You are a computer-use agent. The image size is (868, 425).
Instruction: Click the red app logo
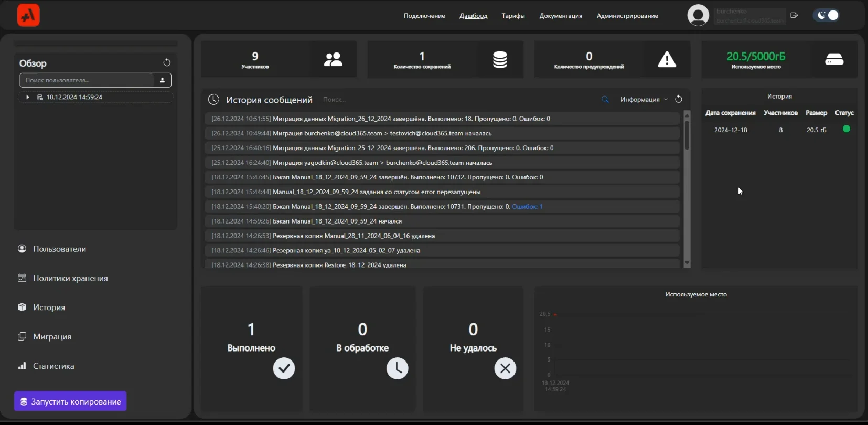click(28, 15)
